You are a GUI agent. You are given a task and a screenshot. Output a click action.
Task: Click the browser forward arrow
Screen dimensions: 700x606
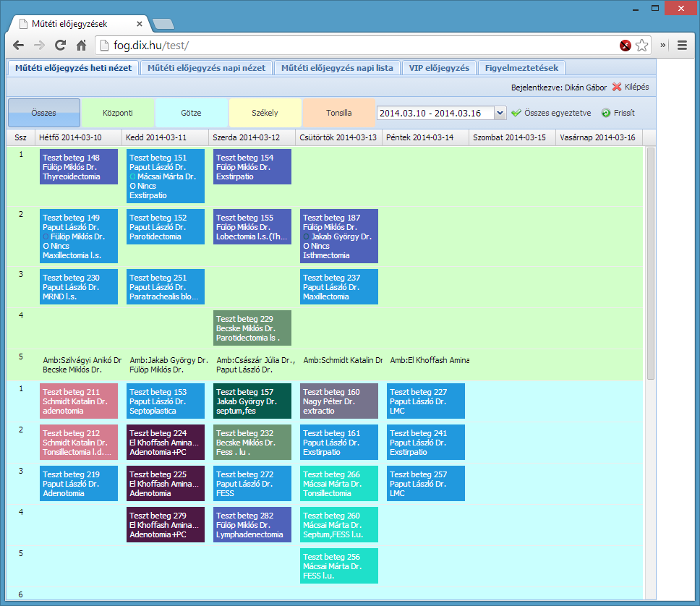[x=39, y=45]
